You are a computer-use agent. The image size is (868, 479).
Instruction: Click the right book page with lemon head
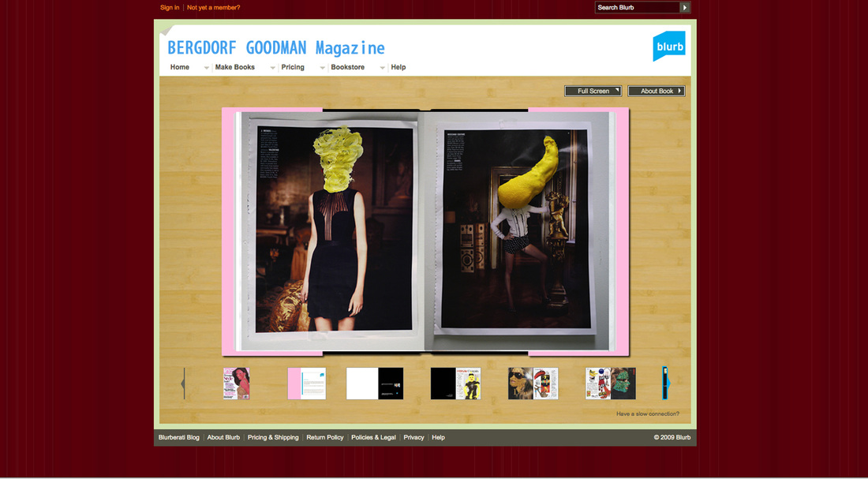(518, 230)
